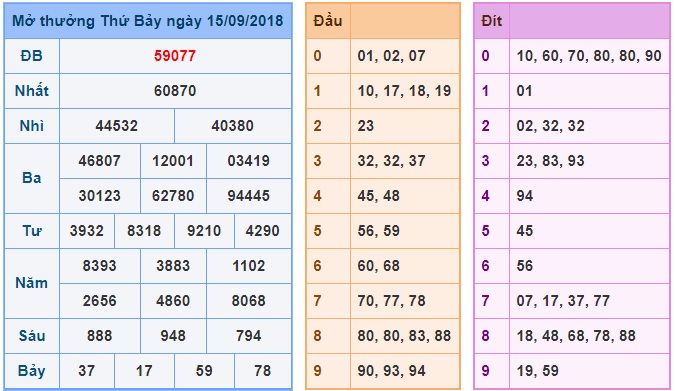Select the Tư prize number 3932

(87, 231)
